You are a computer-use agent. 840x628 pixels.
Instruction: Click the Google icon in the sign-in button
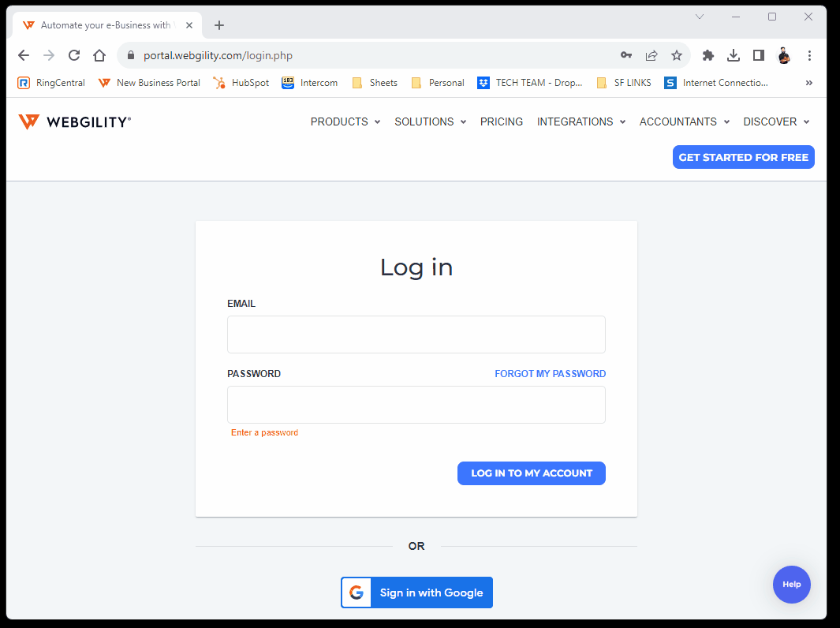coord(357,592)
